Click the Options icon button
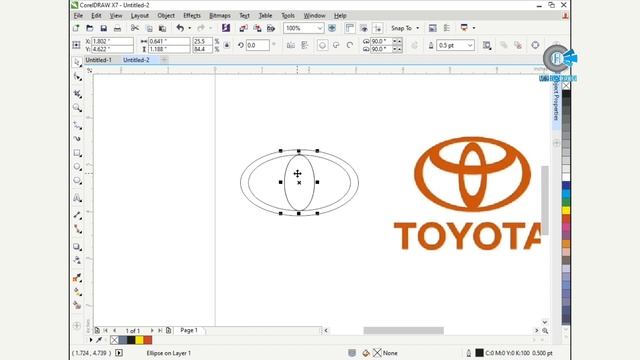640x360 pixels. pos(447,28)
